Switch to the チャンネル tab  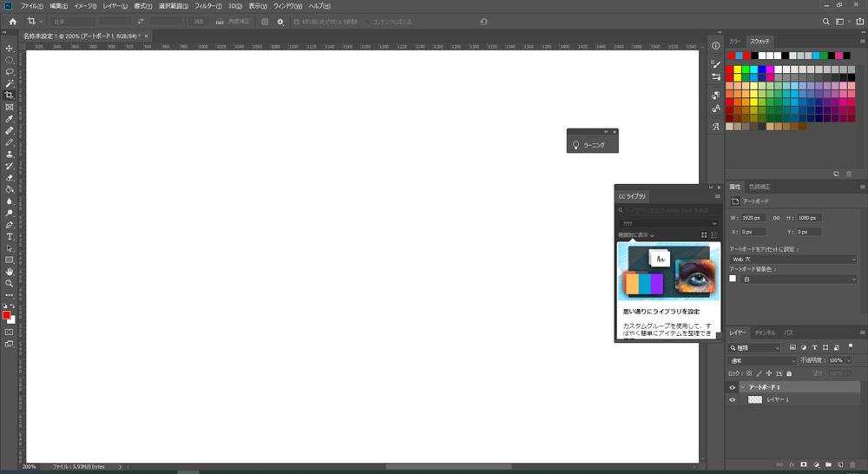pos(765,332)
